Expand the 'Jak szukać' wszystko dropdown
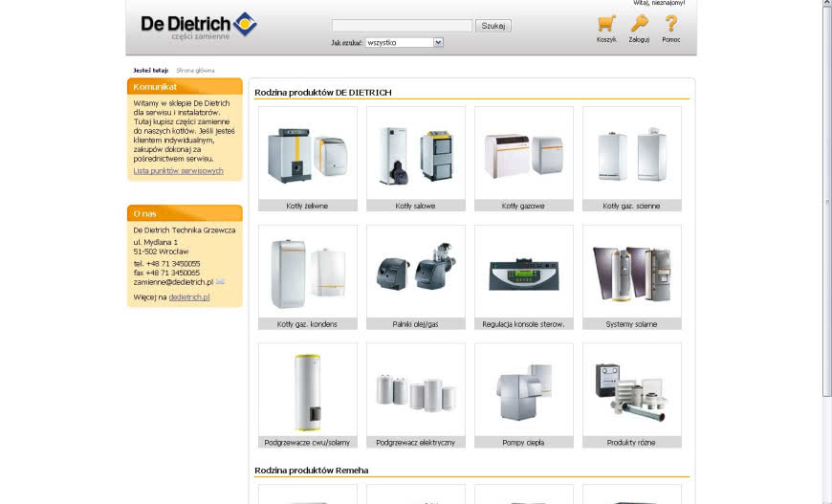 click(405, 42)
